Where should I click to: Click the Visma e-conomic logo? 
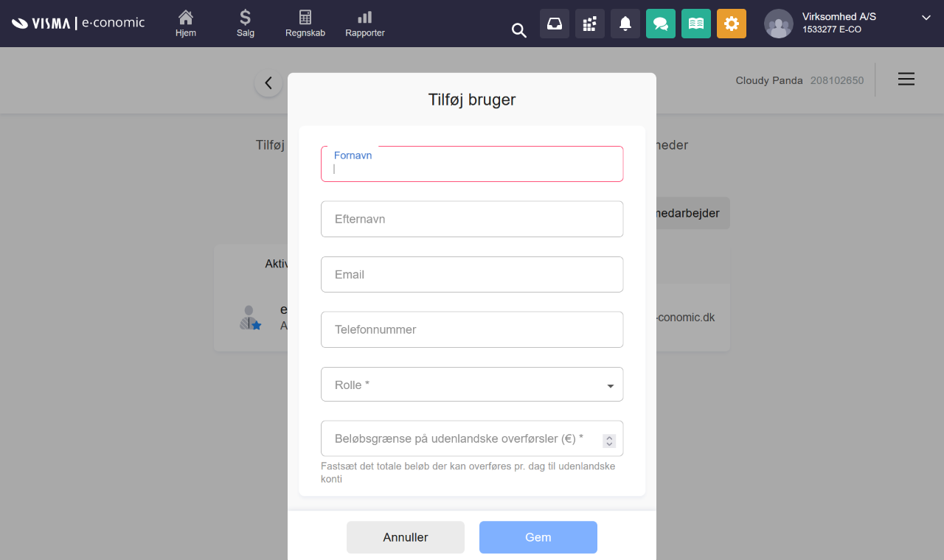click(78, 23)
